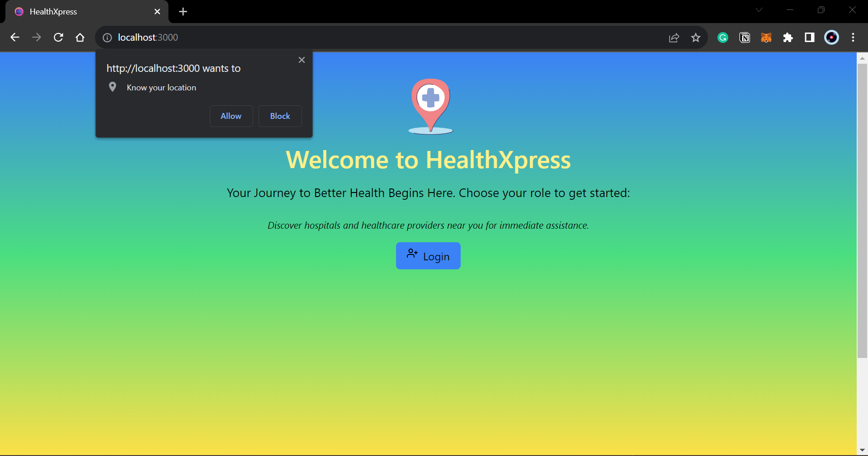Toggle the browser side panel
Image resolution: width=868 pixels, height=456 pixels.
(x=810, y=38)
